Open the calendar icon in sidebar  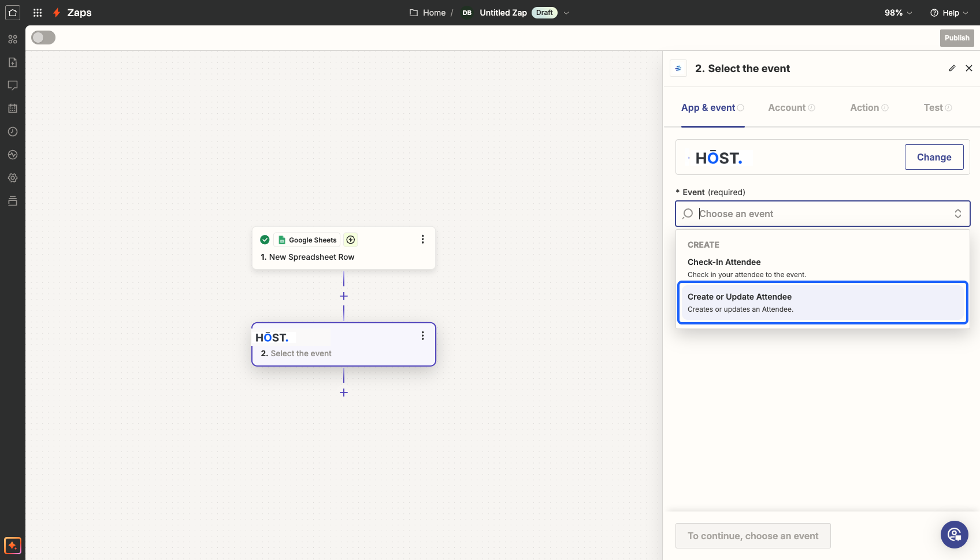pos(13,109)
